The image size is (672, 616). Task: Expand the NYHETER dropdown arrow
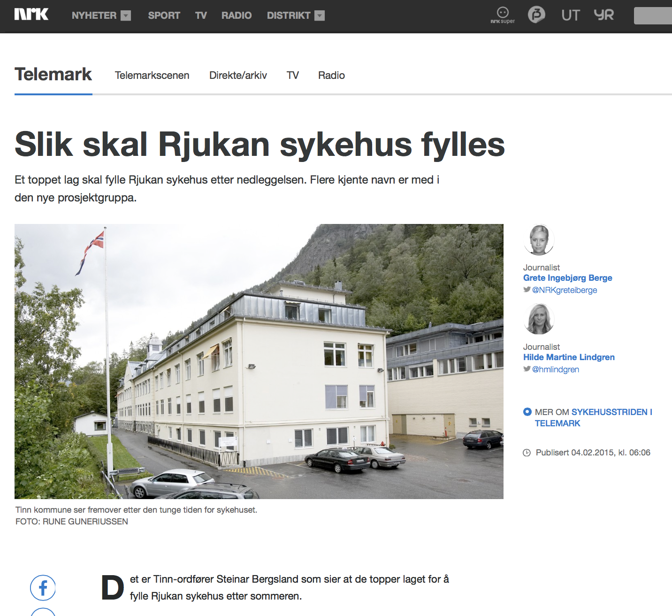click(126, 15)
